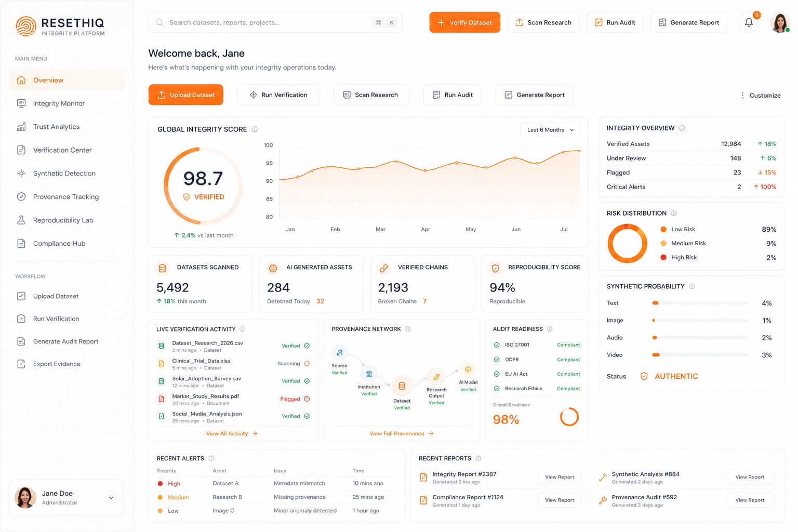The image size is (798, 532).
Task: Click the orange Verify Dataset button
Action: click(464, 22)
